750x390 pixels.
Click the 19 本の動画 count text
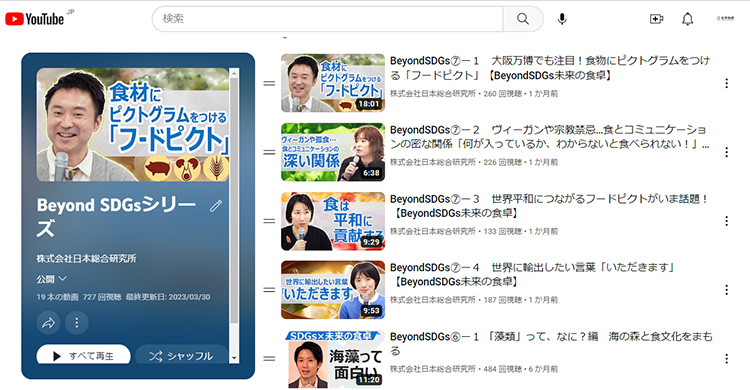[57, 297]
